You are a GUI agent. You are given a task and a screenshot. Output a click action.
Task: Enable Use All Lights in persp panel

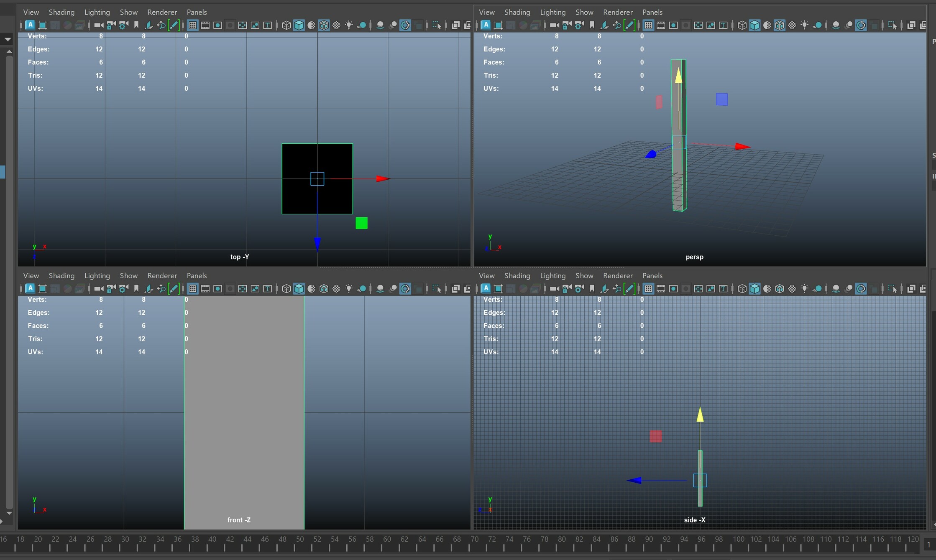(x=804, y=25)
